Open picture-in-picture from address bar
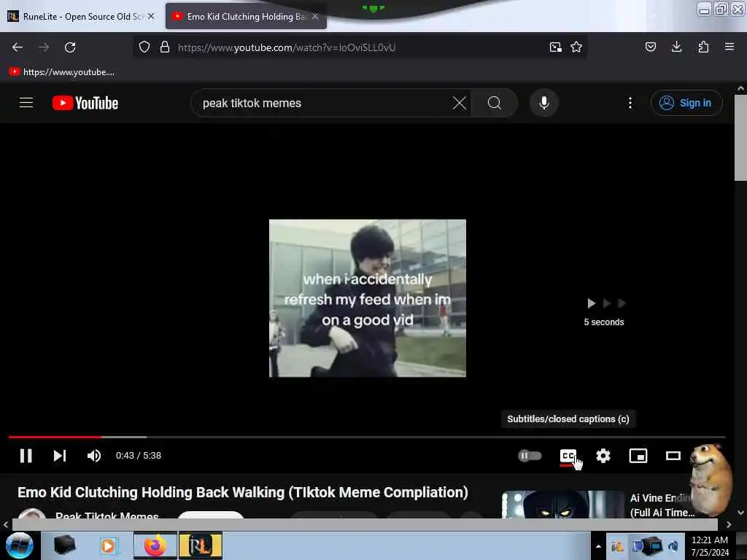747x560 pixels. 555,47
